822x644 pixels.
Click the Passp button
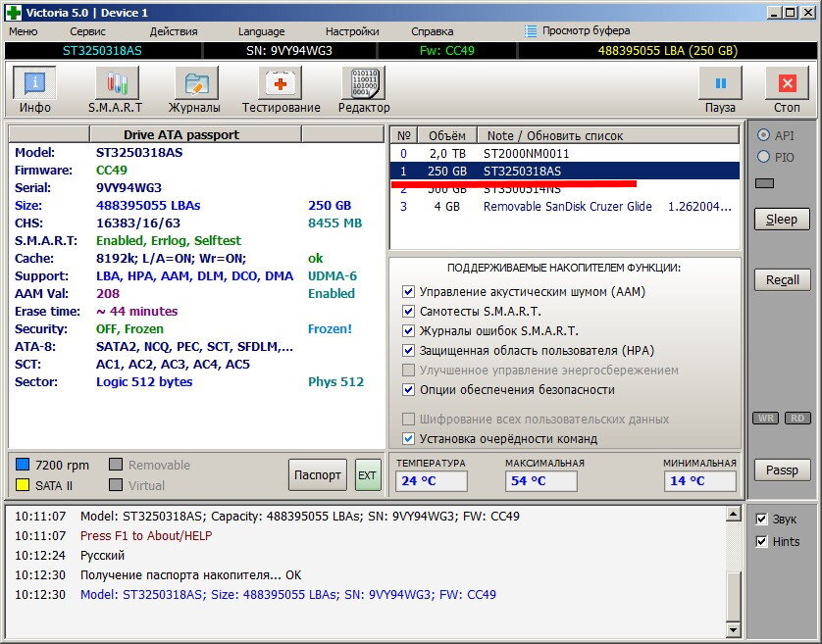pyautogui.click(x=782, y=470)
